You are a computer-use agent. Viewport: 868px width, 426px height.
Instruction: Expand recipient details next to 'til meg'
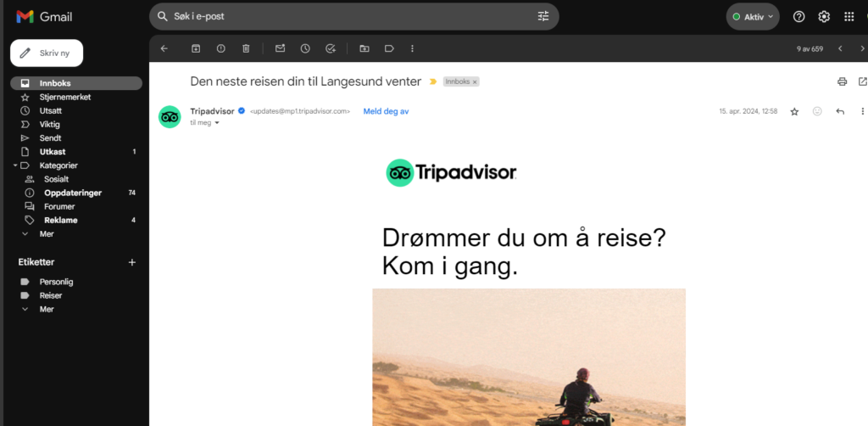[217, 123]
